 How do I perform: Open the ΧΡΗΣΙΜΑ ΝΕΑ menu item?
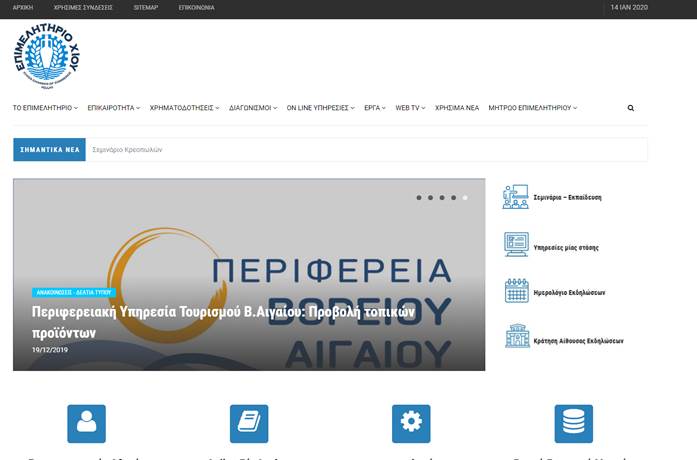click(x=457, y=108)
